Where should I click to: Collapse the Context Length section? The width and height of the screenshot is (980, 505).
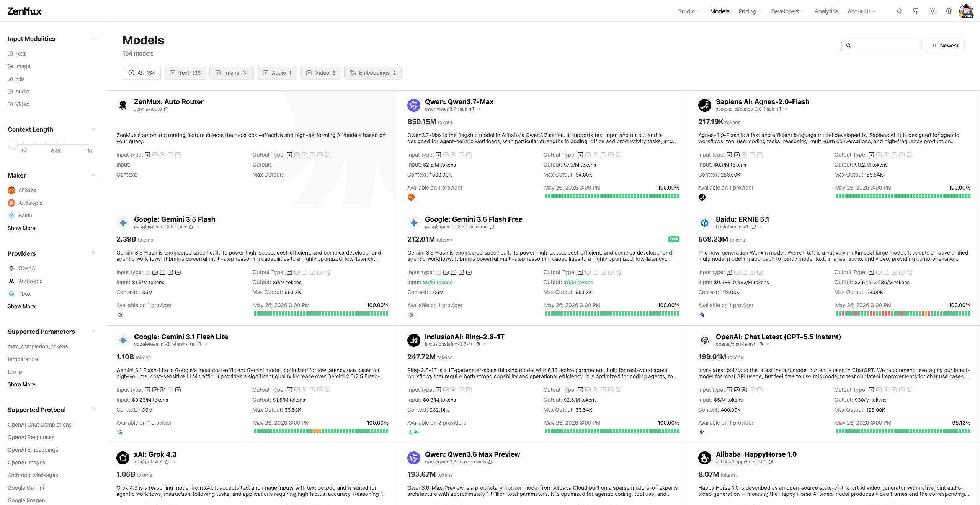94,129
